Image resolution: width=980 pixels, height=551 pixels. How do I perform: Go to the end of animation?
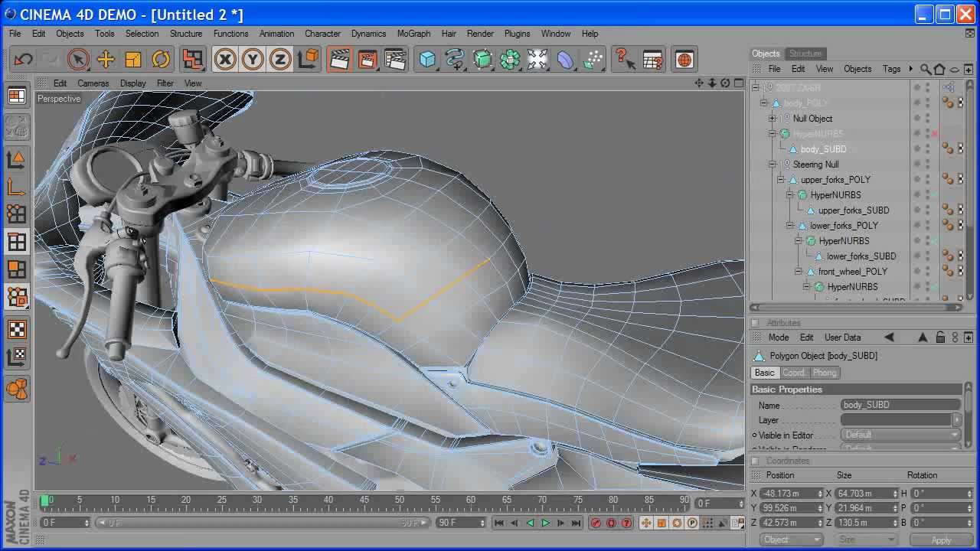coord(576,523)
